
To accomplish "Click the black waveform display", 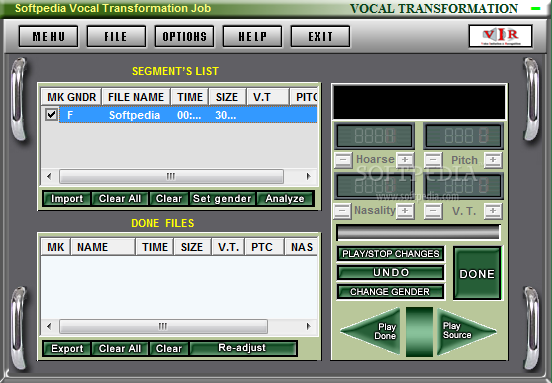I will tap(419, 102).
